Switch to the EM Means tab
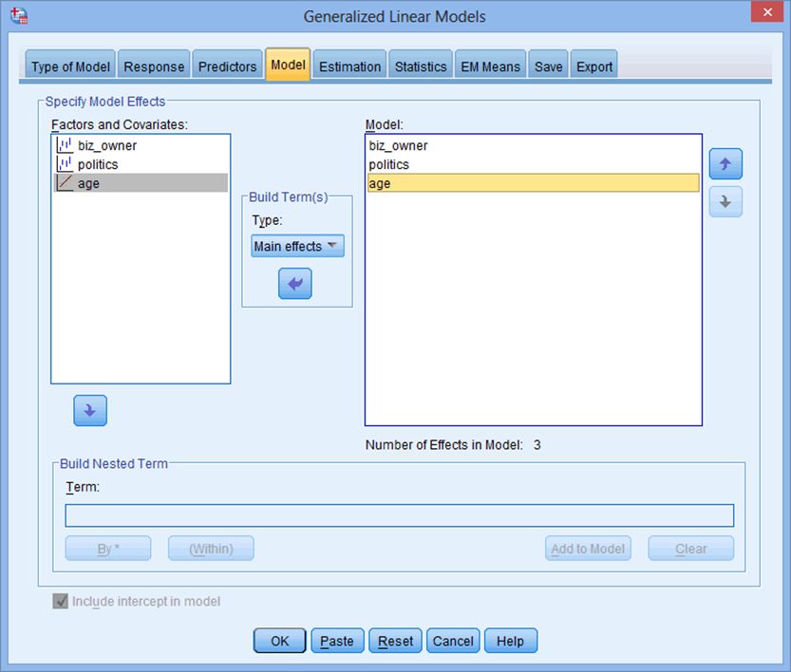 pos(490,66)
